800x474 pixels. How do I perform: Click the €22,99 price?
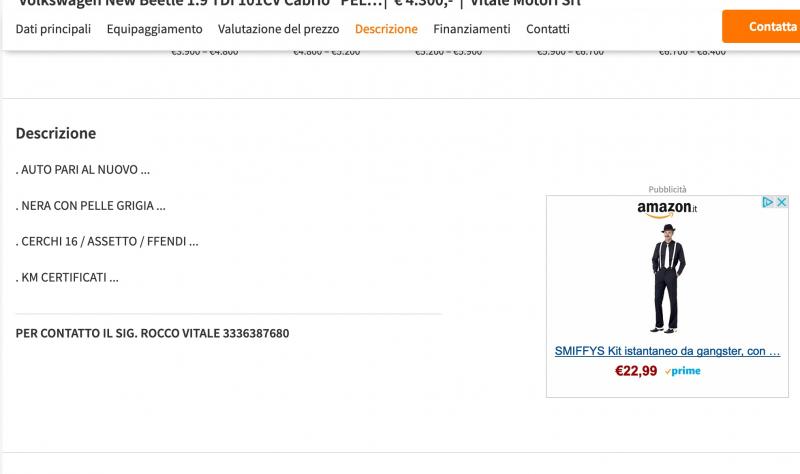(x=636, y=371)
